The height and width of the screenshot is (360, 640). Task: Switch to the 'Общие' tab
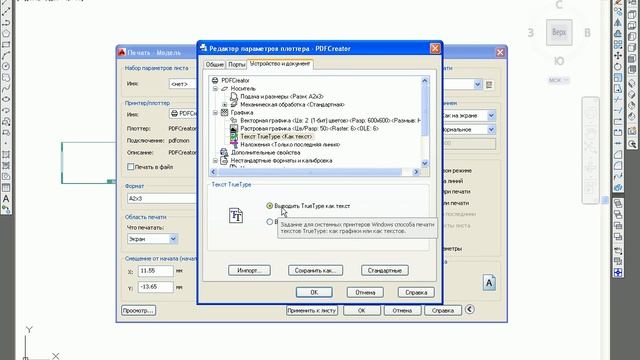(214, 64)
